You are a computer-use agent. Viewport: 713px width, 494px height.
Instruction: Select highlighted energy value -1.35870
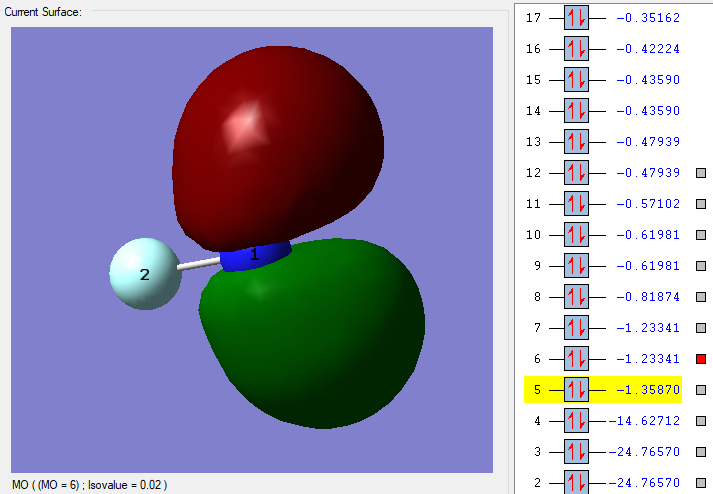point(648,389)
